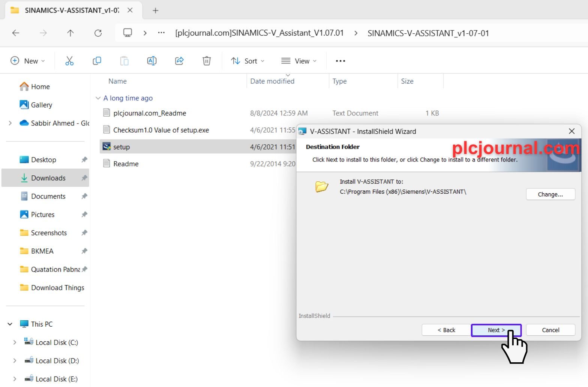Sort by the Type column header
The image size is (588, 387).
[x=339, y=81]
